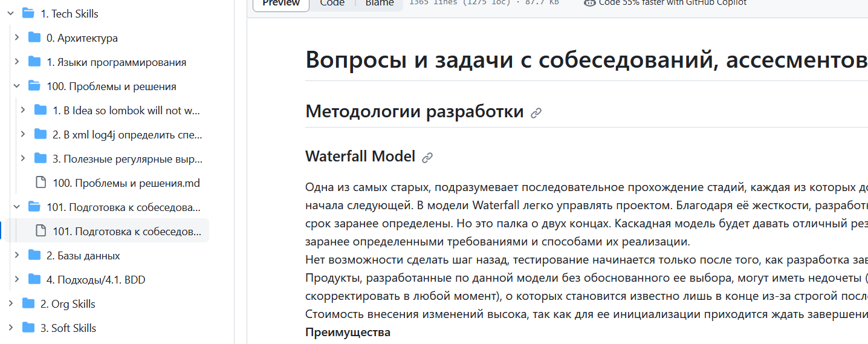Expand the 4. Подходы/4.1. BDD chevron
The height and width of the screenshot is (344, 868).
16,279
